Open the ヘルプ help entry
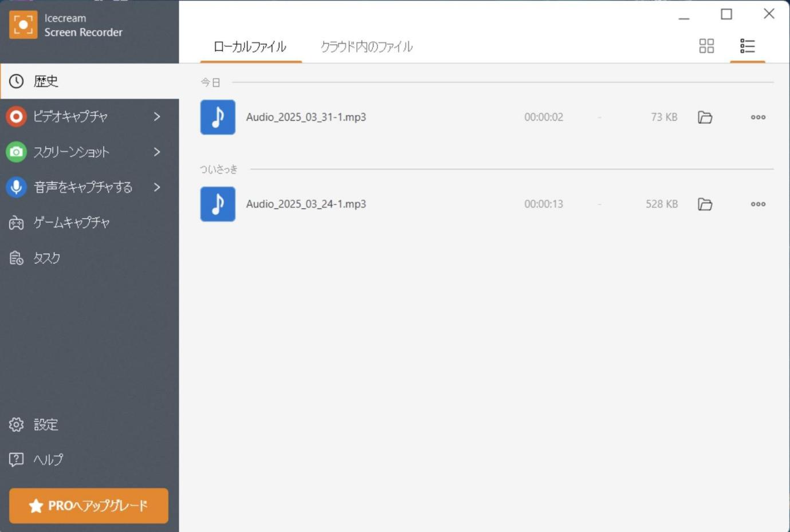Image resolution: width=790 pixels, height=532 pixels. tap(89, 460)
